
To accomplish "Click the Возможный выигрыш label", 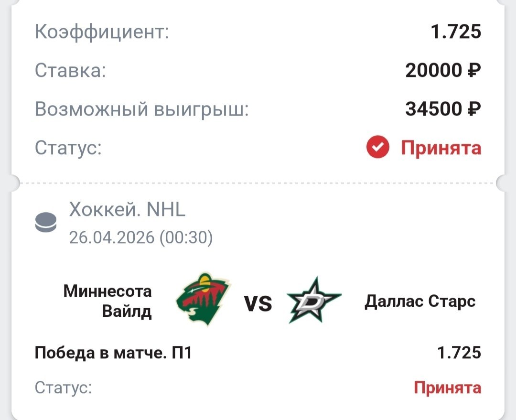I will point(142,109).
